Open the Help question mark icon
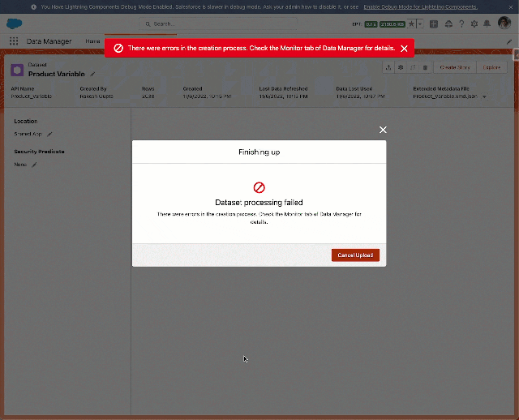519x420 pixels. 461,24
